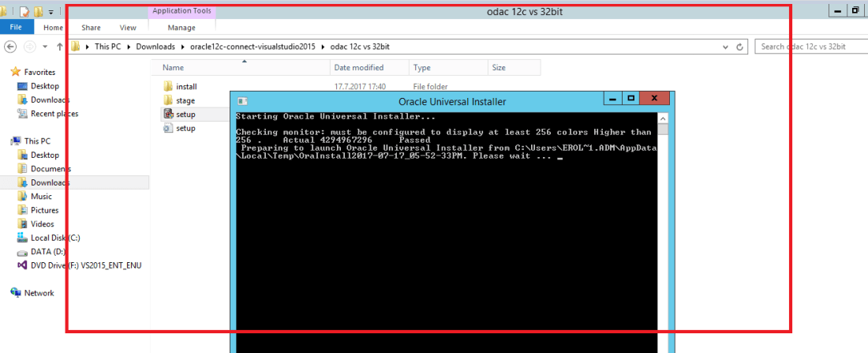Image resolution: width=868 pixels, height=353 pixels.
Task: Click the Forward navigation arrow
Action: [30, 47]
